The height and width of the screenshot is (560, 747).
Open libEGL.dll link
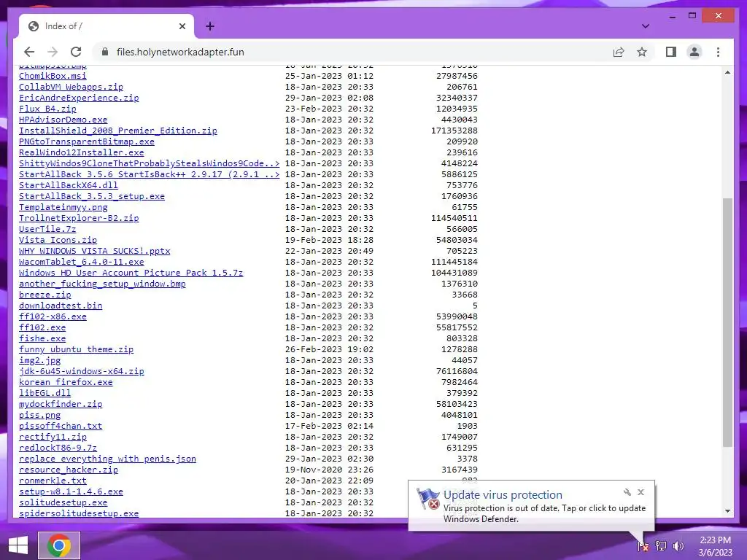[44, 393]
